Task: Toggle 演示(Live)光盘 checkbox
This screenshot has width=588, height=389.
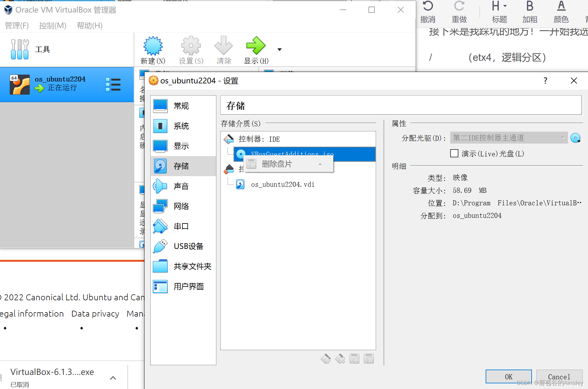Action: pos(454,154)
